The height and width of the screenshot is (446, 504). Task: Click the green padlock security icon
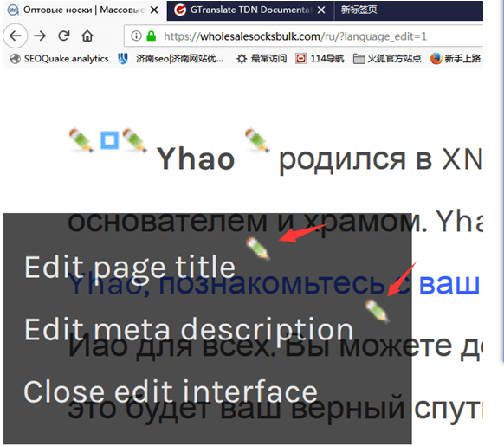(x=151, y=36)
